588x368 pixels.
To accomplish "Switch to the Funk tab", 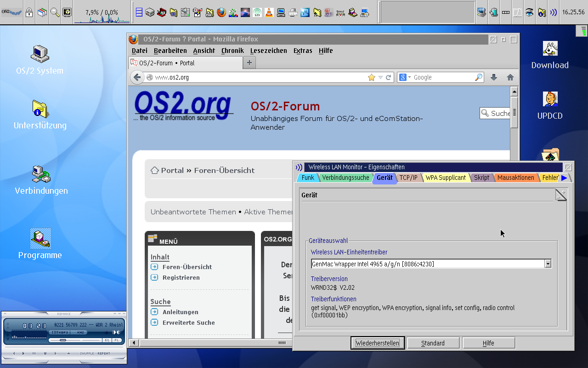I will pyautogui.click(x=308, y=178).
